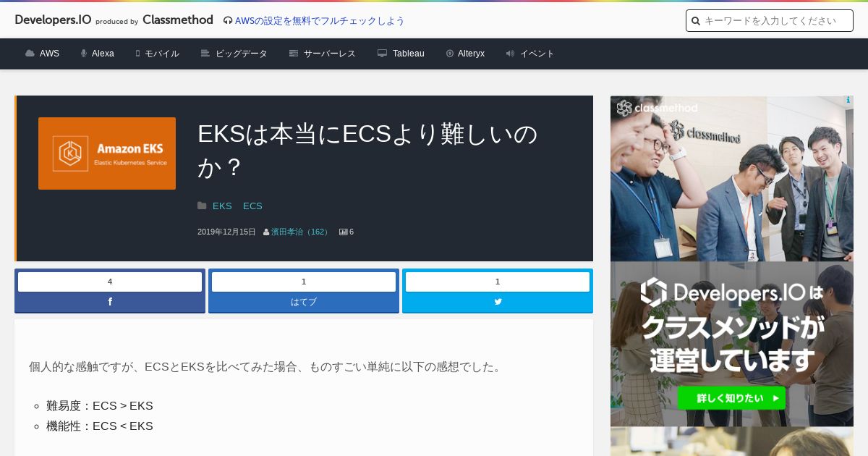868x456 pixels.
Task: Click the user icon beside the author name
Action: (x=266, y=232)
